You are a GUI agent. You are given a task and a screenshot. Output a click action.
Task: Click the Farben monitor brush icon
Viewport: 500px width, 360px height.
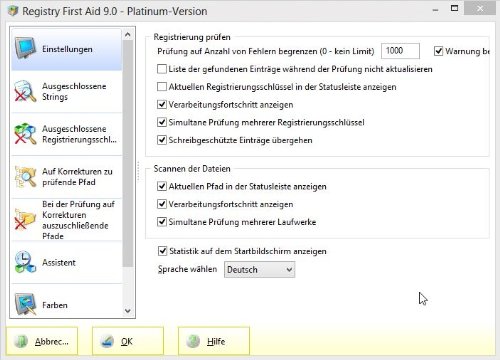[25, 304]
